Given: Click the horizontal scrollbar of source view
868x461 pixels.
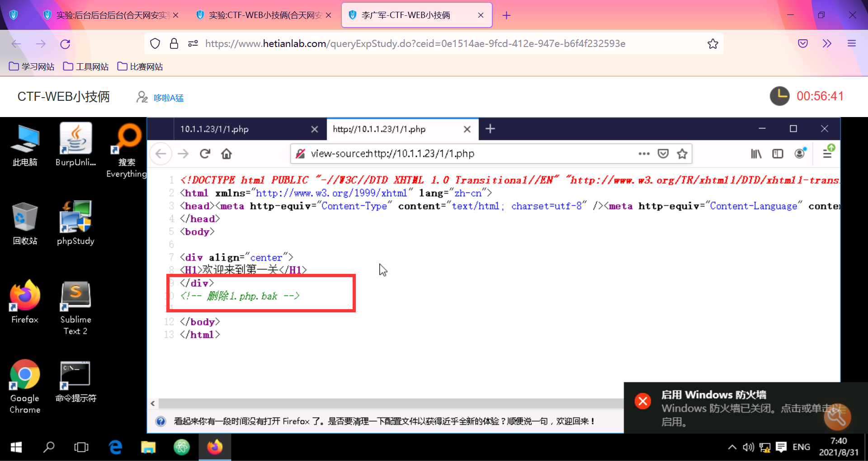Looking at the screenshot, I should 391,403.
